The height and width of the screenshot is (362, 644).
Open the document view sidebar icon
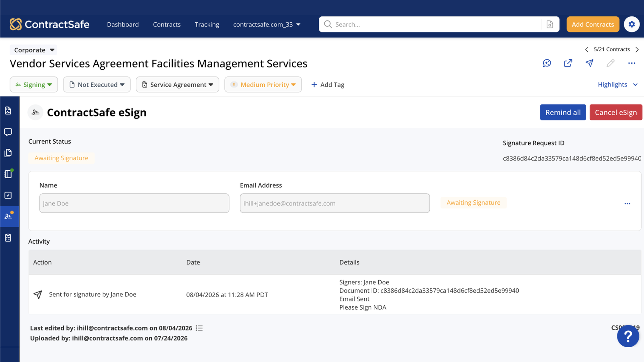(x=8, y=111)
